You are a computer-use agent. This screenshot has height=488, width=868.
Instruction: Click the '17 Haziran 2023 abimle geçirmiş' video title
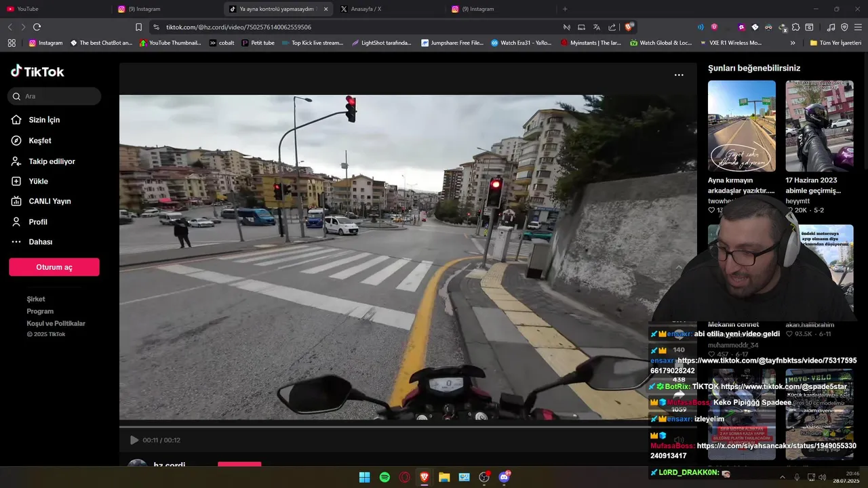click(813, 186)
